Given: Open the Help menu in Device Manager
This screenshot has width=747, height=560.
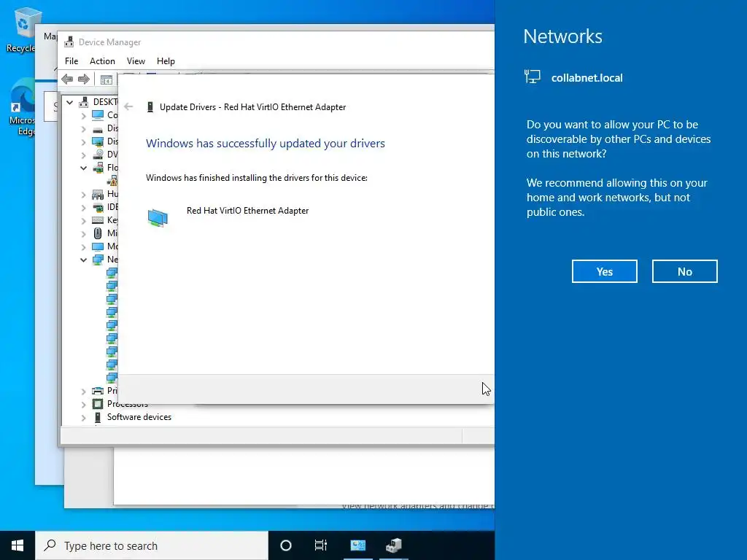Looking at the screenshot, I should point(166,61).
